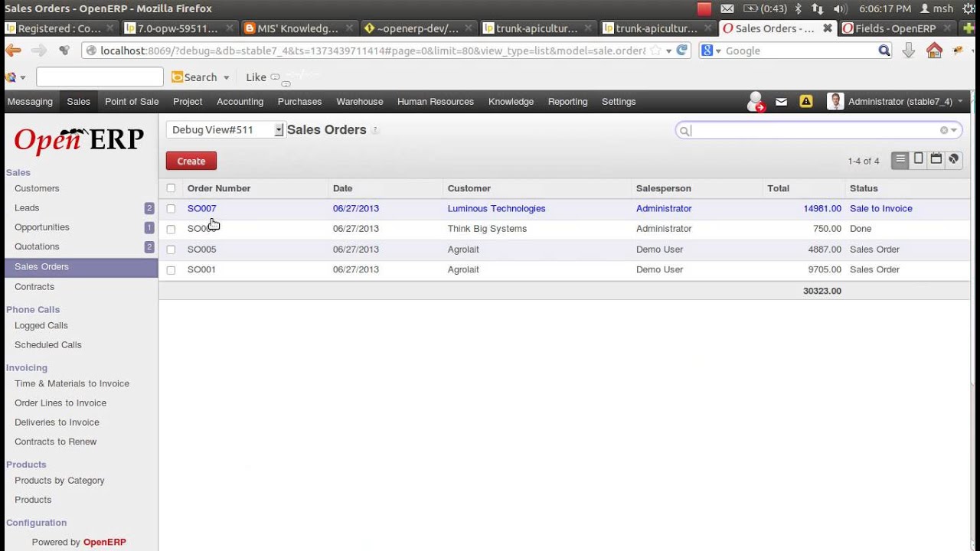Image resolution: width=980 pixels, height=551 pixels.
Task: Switch to the list view icon
Action: tap(900, 159)
